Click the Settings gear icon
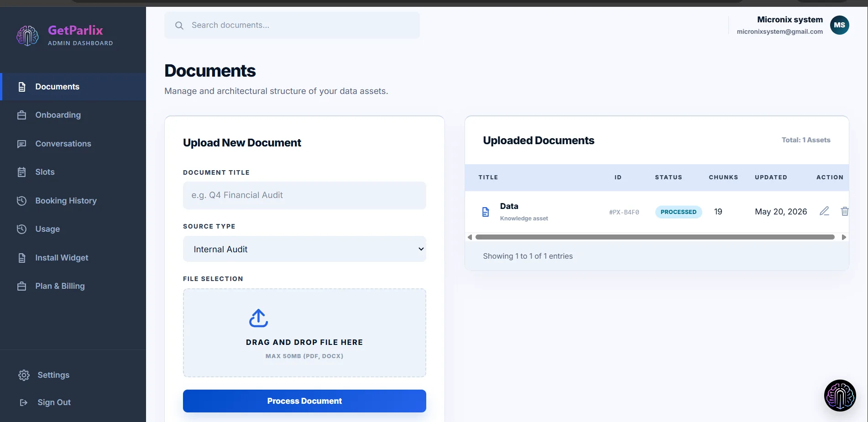Image resolution: width=868 pixels, height=422 pixels. click(24, 375)
